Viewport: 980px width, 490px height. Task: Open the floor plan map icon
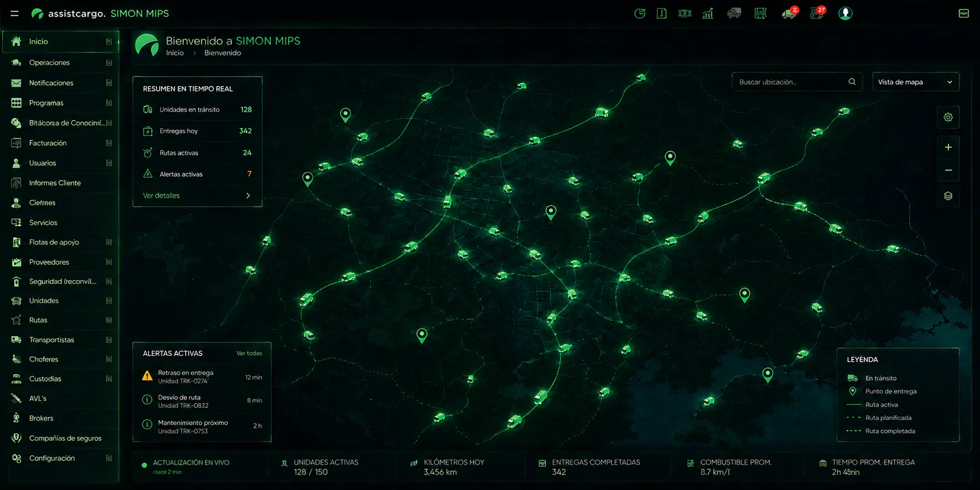(x=761, y=13)
